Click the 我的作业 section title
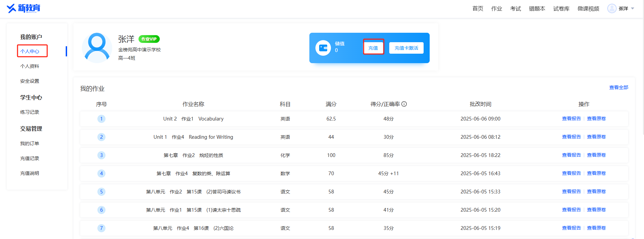This screenshot has width=644, height=239. 92,89
